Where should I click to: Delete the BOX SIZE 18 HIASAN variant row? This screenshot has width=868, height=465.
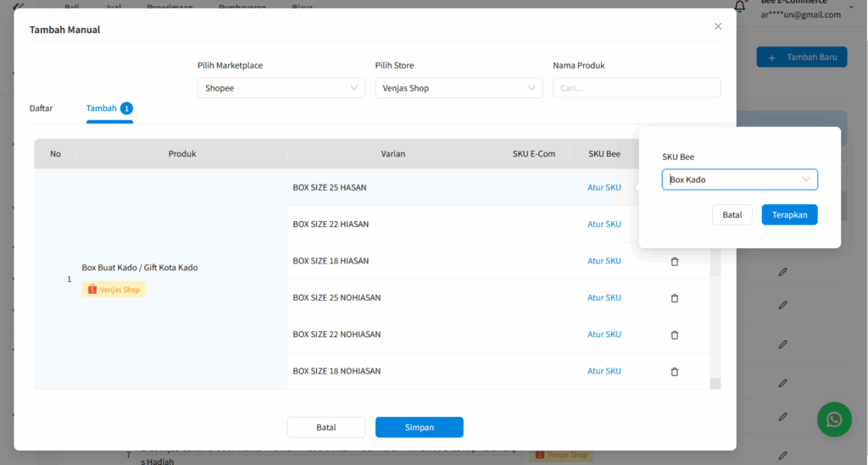coord(674,262)
